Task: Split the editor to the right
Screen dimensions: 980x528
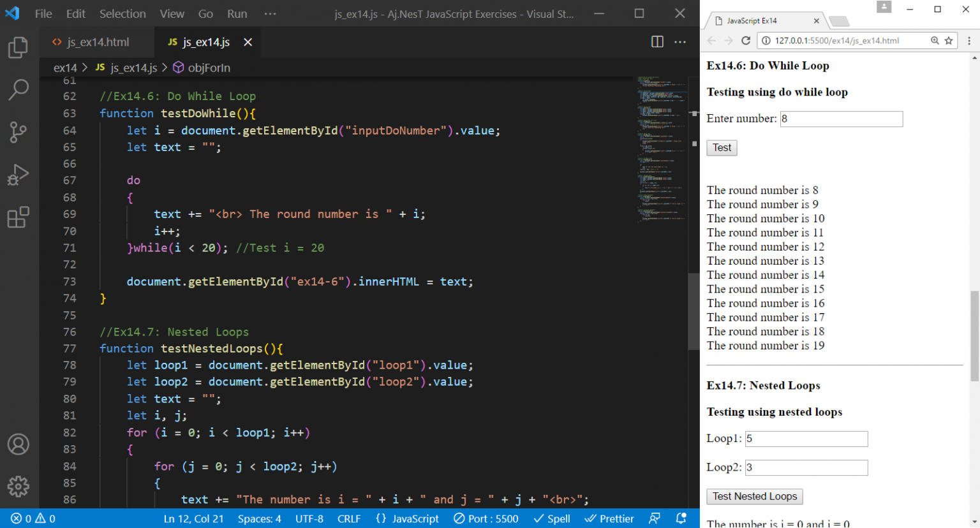Action: (x=657, y=42)
